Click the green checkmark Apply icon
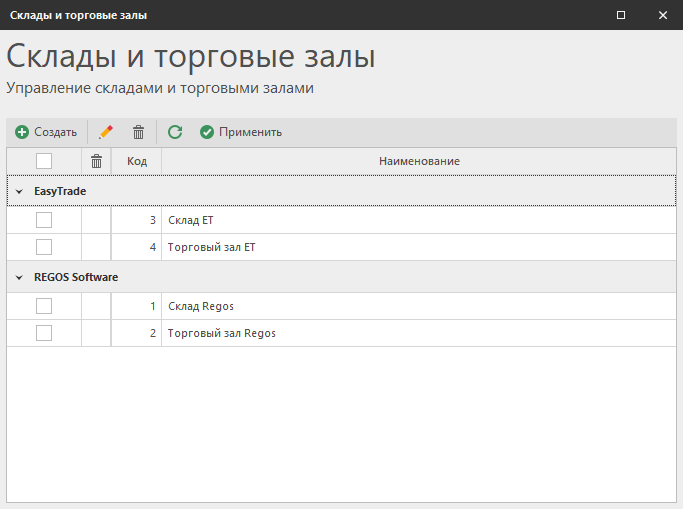Viewport: 683px width, 509px height. tap(207, 132)
